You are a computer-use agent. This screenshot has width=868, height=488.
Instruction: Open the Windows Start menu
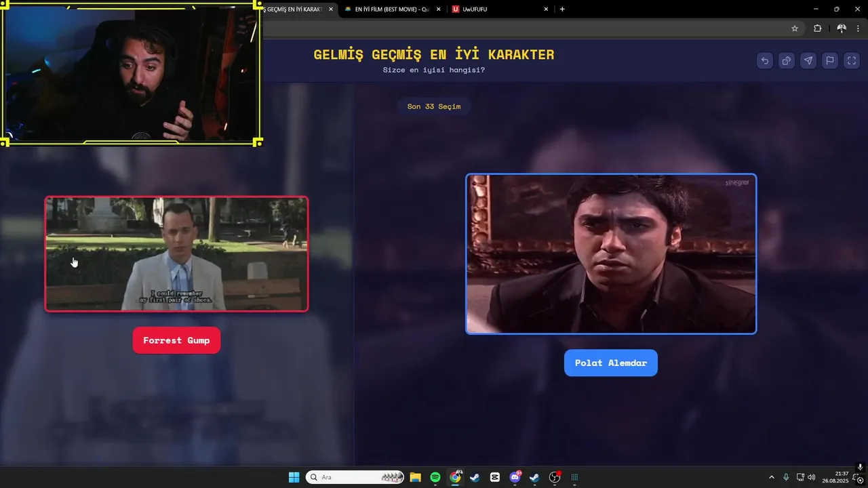pyautogui.click(x=294, y=477)
